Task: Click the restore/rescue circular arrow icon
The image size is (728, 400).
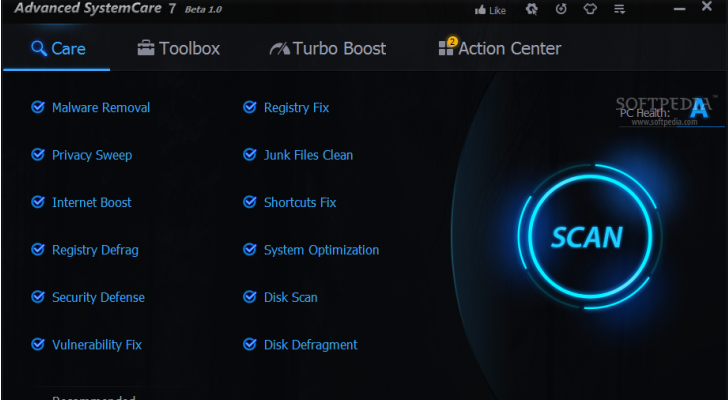Action: click(x=561, y=9)
